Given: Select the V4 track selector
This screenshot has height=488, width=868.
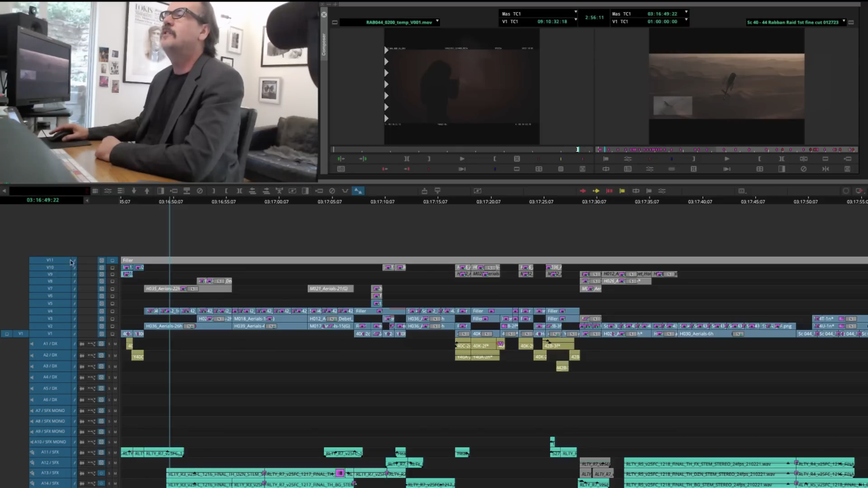Looking at the screenshot, I should coord(50,311).
